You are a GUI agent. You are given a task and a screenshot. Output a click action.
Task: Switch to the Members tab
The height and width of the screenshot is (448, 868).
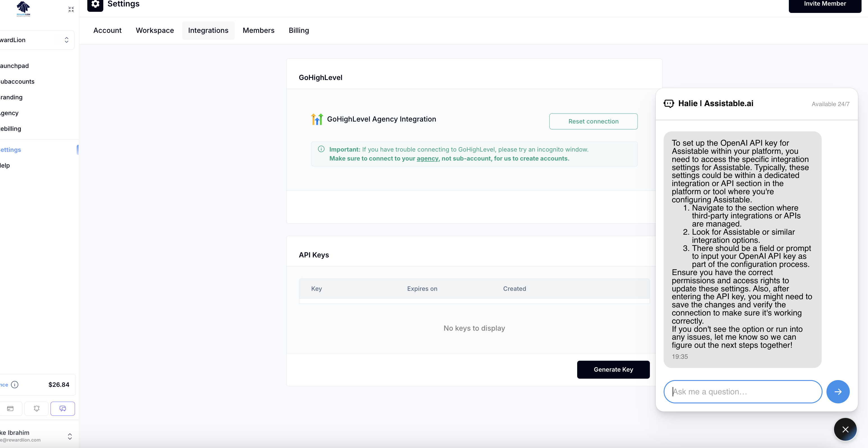pos(259,30)
